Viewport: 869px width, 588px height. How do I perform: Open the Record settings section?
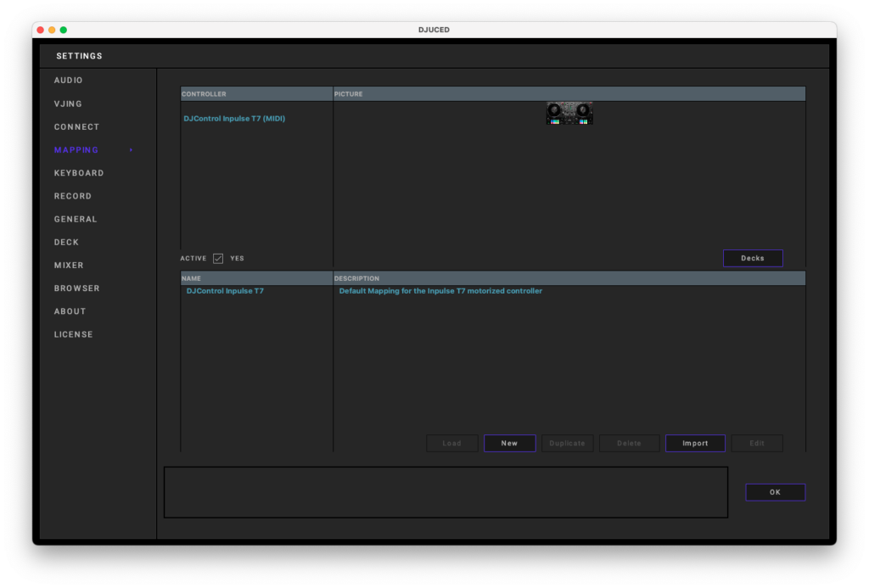tap(73, 196)
